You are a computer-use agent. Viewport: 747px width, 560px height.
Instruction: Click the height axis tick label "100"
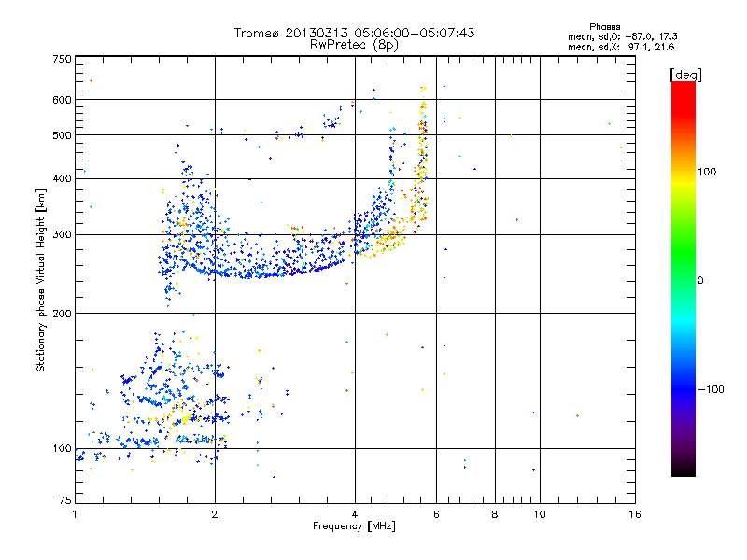coord(62,449)
